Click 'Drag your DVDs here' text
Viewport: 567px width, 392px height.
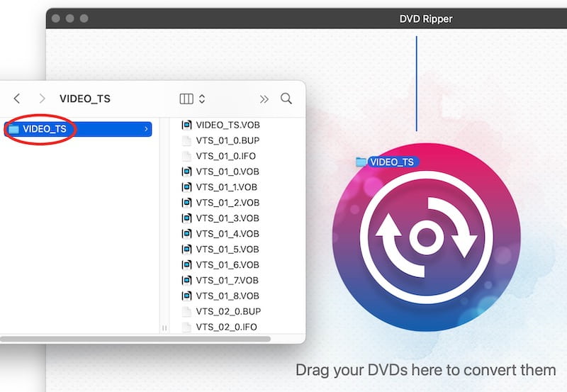(426, 370)
